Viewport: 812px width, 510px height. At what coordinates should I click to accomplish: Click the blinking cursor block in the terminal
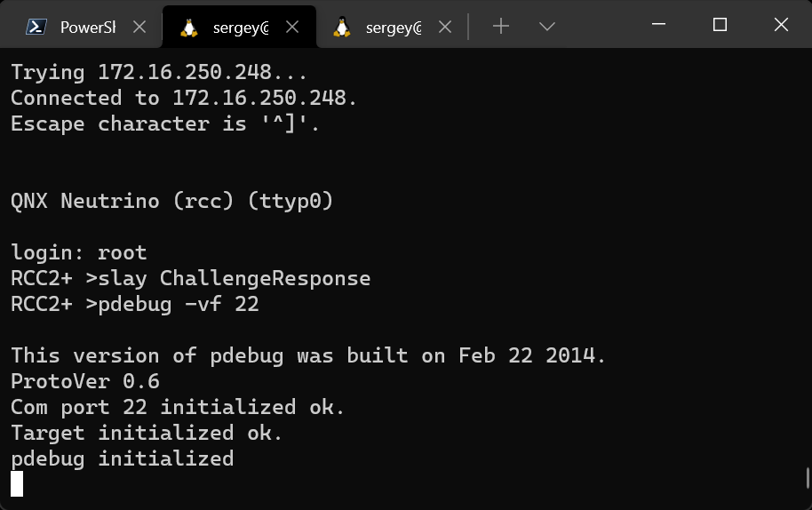coord(17,483)
